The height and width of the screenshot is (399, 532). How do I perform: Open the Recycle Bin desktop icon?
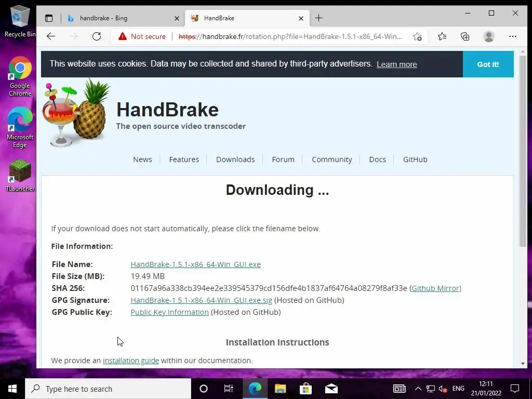point(20,21)
